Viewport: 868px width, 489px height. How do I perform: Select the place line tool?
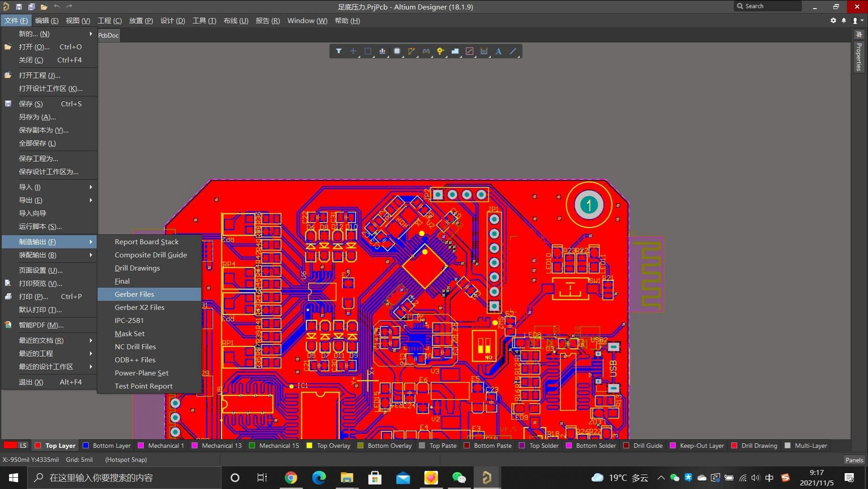point(513,51)
